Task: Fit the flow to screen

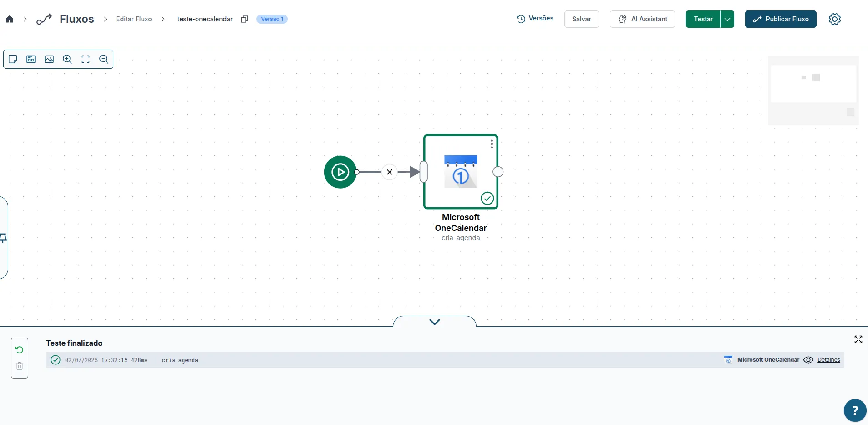Action: 86,59
